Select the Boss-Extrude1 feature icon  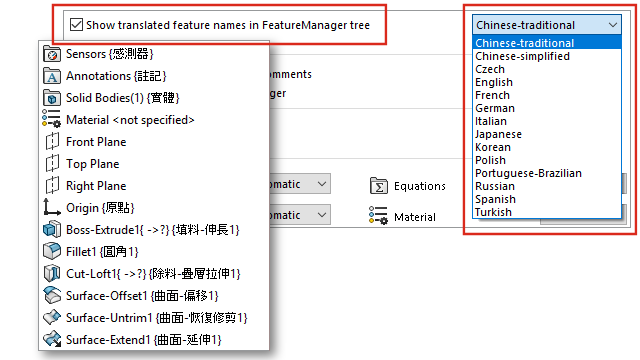[x=52, y=229]
